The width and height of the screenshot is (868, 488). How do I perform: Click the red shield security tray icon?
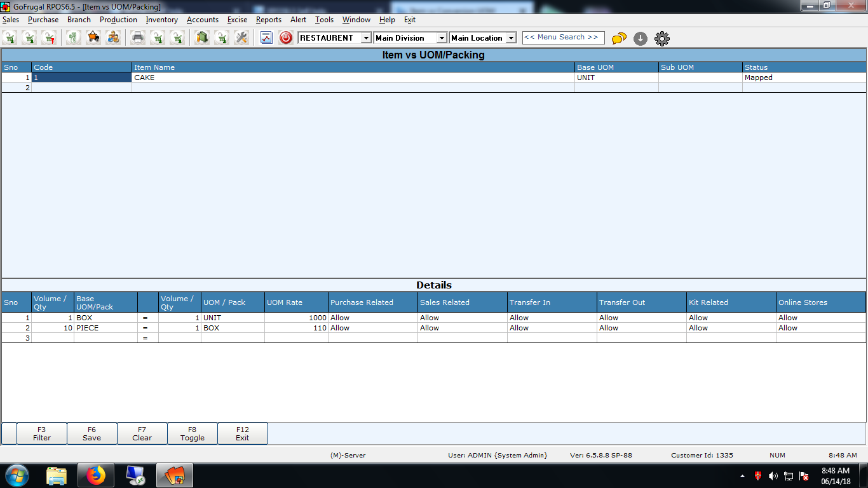pos(758,476)
